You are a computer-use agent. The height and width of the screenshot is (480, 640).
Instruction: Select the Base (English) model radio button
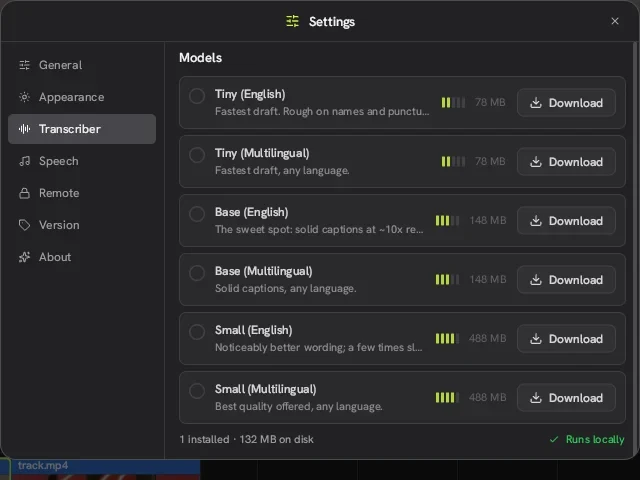click(x=197, y=214)
